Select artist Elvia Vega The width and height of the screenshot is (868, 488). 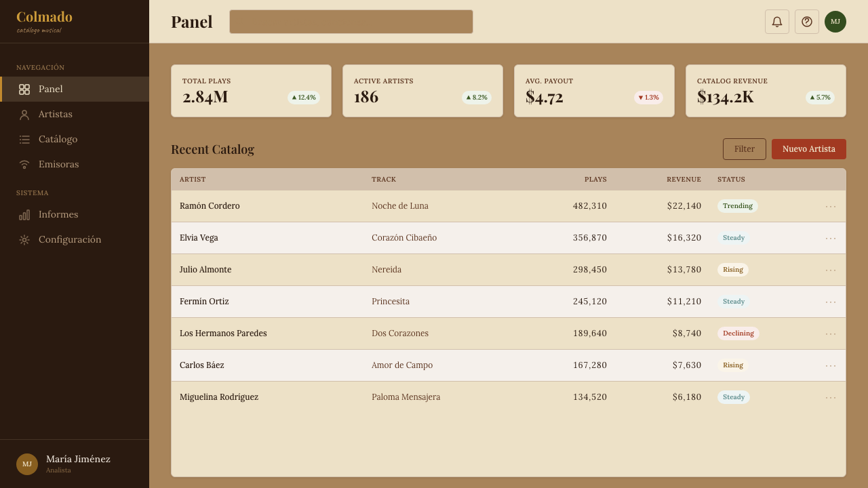[x=199, y=238]
